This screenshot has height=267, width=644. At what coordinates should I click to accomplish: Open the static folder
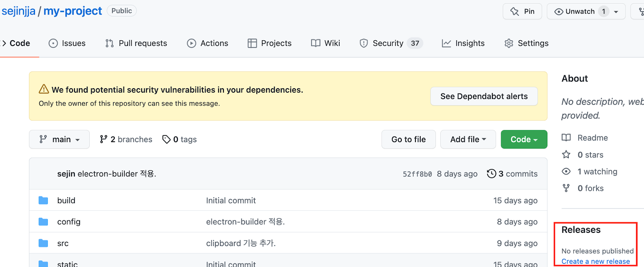click(x=67, y=264)
